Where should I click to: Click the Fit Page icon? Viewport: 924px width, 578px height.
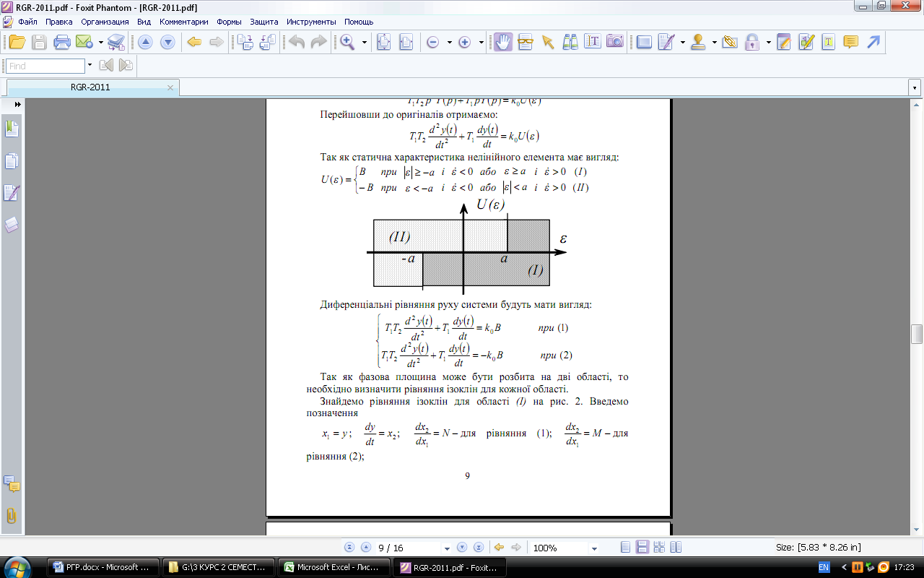pos(383,42)
